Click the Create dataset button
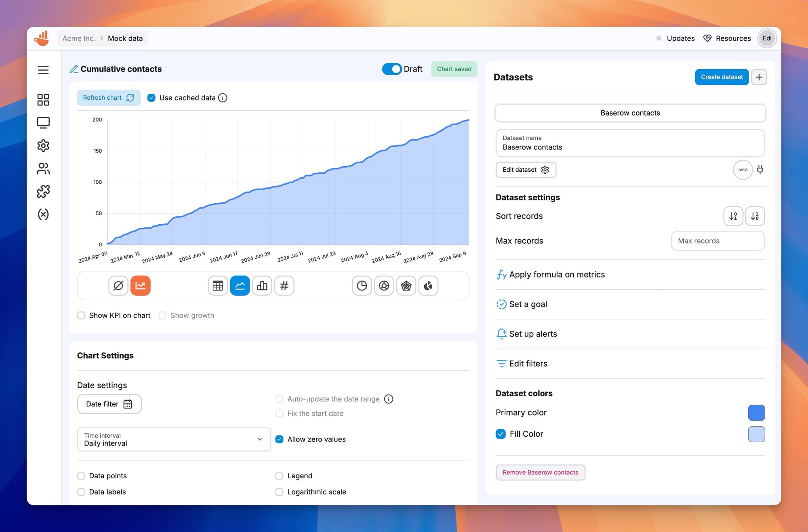Image resolution: width=808 pixels, height=532 pixels. pyautogui.click(x=722, y=77)
